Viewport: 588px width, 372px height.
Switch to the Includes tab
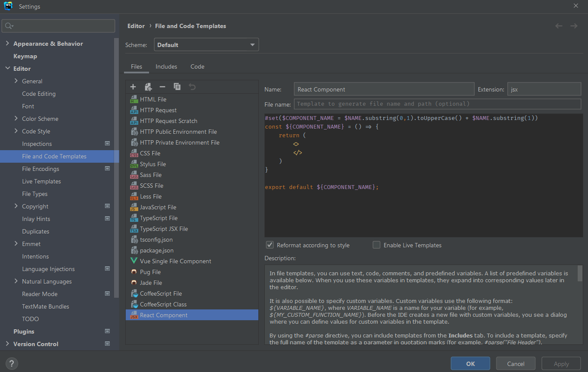[166, 66]
